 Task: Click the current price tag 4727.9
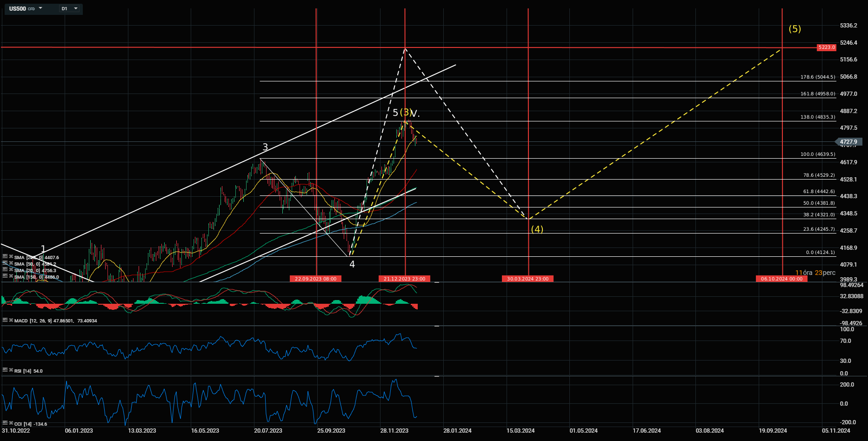[849, 142]
